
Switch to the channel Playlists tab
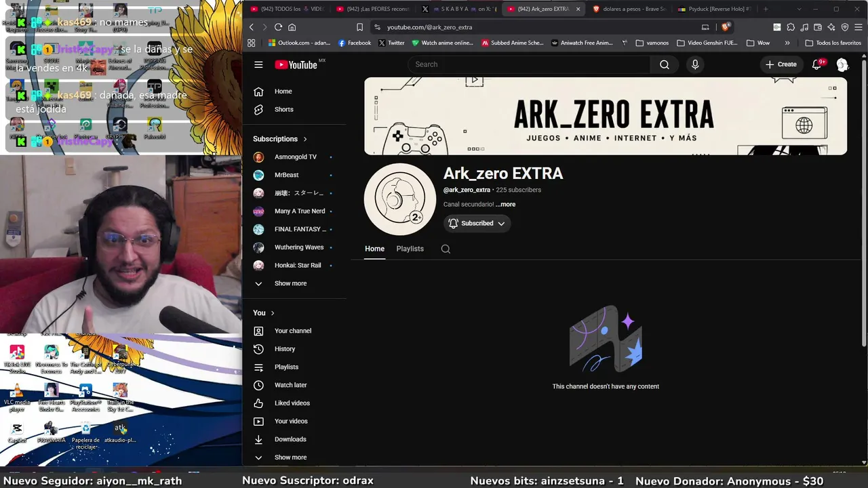tap(410, 249)
